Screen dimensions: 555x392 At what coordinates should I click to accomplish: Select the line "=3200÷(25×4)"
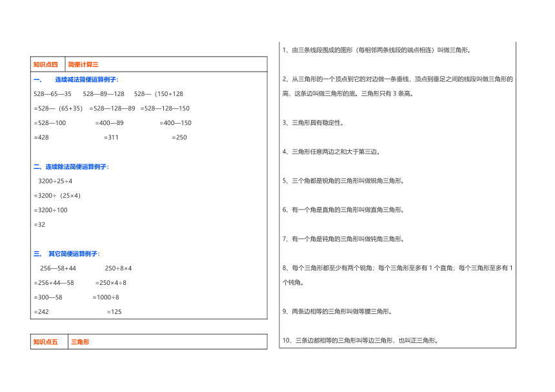tap(57, 195)
